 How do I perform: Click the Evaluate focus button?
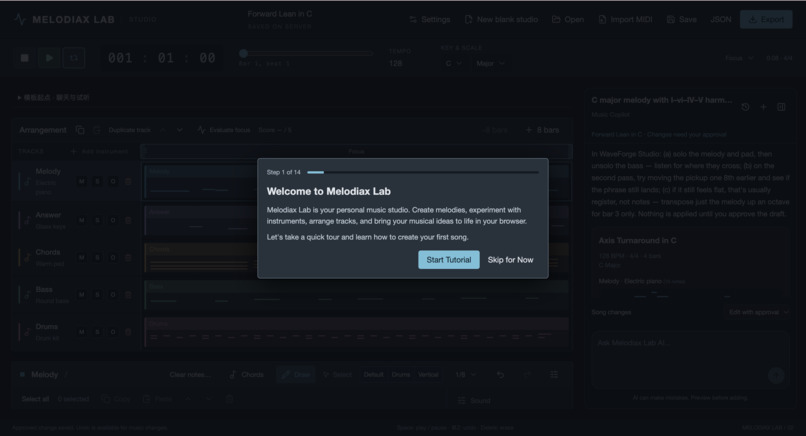[x=224, y=130]
